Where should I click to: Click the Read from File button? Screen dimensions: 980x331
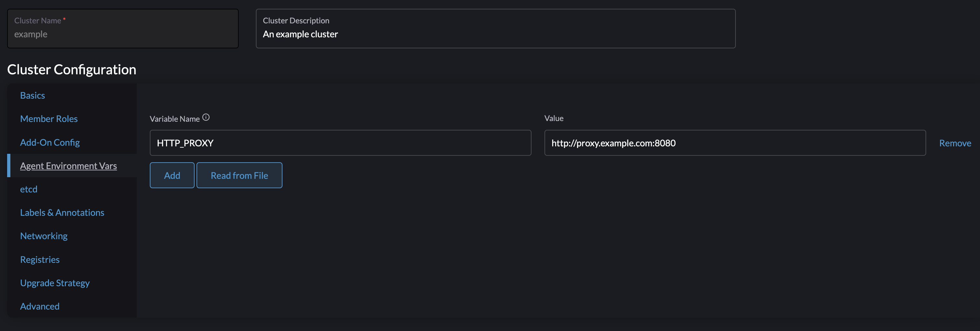tap(239, 175)
